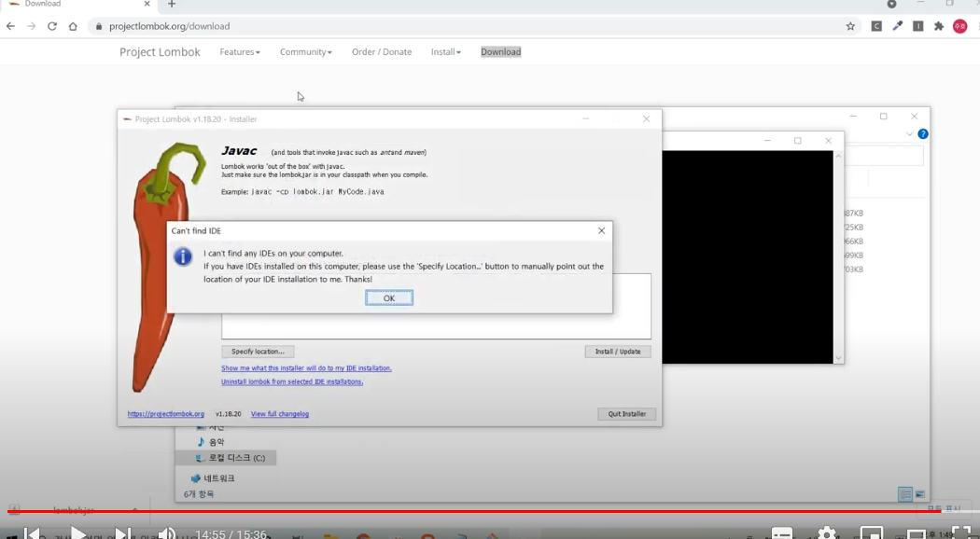Image resolution: width=980 pixels, height=539 pixels.
Task: Mute the video volume
Action: click(166, 533)
